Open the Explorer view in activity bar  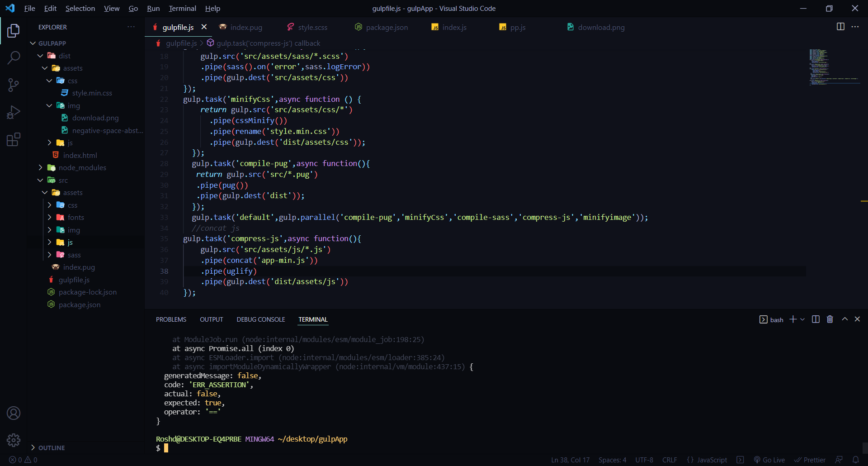coord(14,31)
